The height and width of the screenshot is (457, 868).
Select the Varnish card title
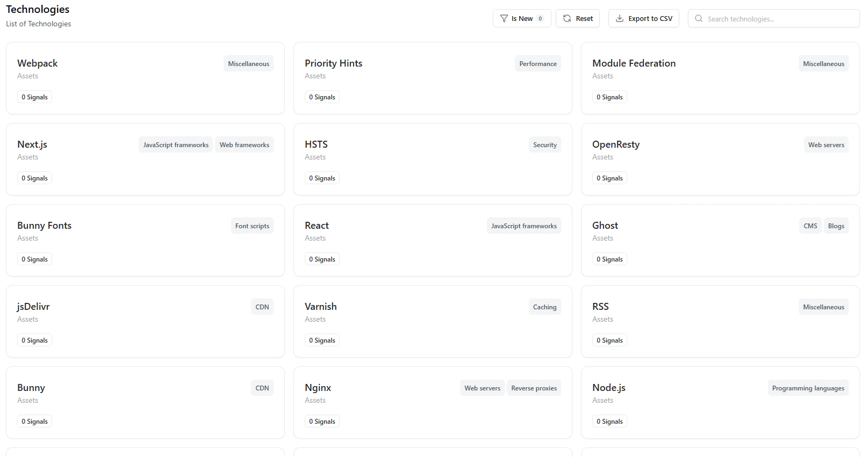click(321, 307)
